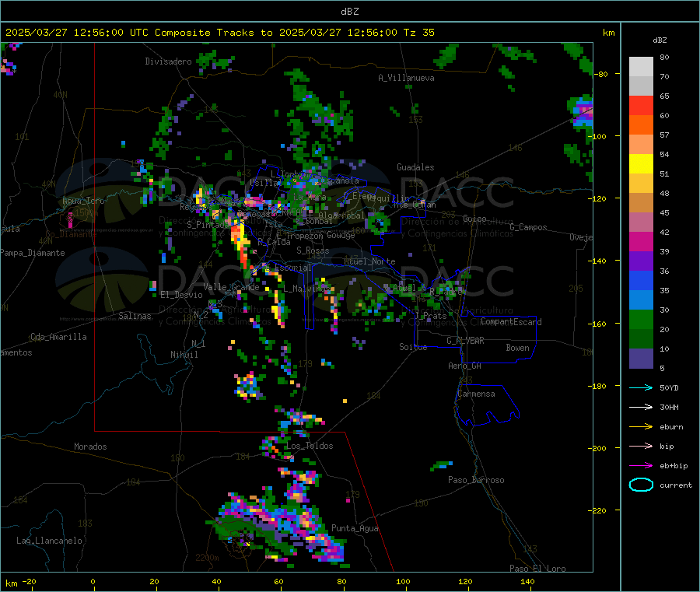
Task: Click the Cda_Amarilla place label
Action: [x=58, y=337]
